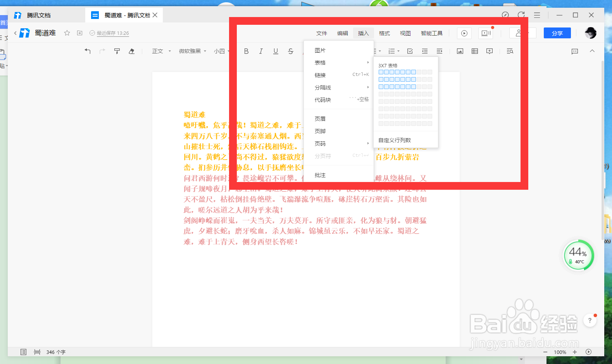Click the blue 分享 button
Viewport: 612px width, 364px height.
click(557, 33)
